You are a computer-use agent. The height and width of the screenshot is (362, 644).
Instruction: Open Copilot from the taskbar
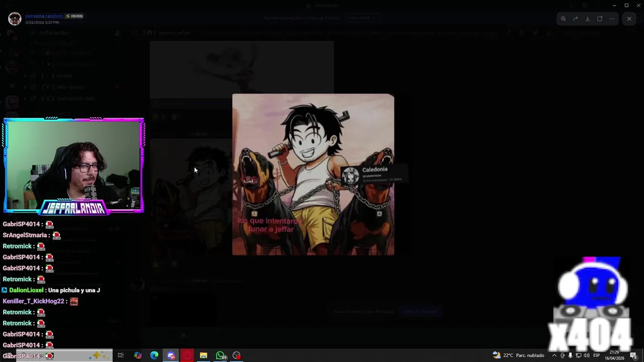pos(137,355)
